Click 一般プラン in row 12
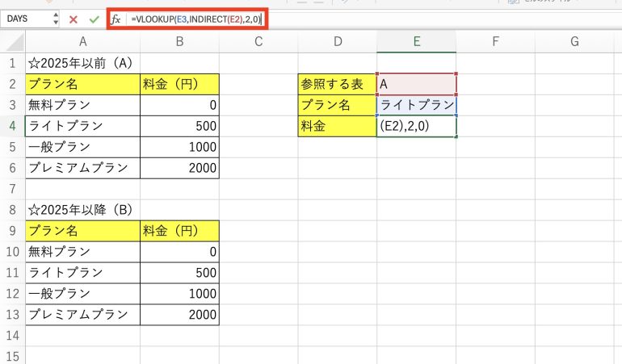 point(82,294)
